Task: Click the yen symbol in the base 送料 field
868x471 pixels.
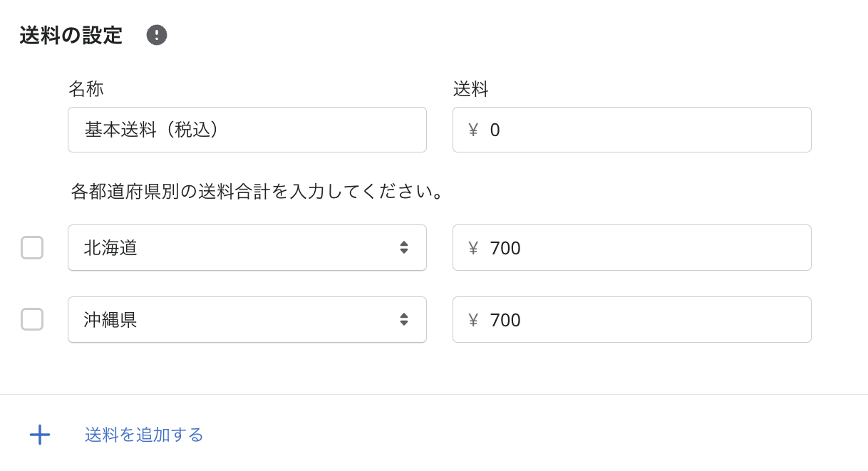Action: (x=473, y=130)
